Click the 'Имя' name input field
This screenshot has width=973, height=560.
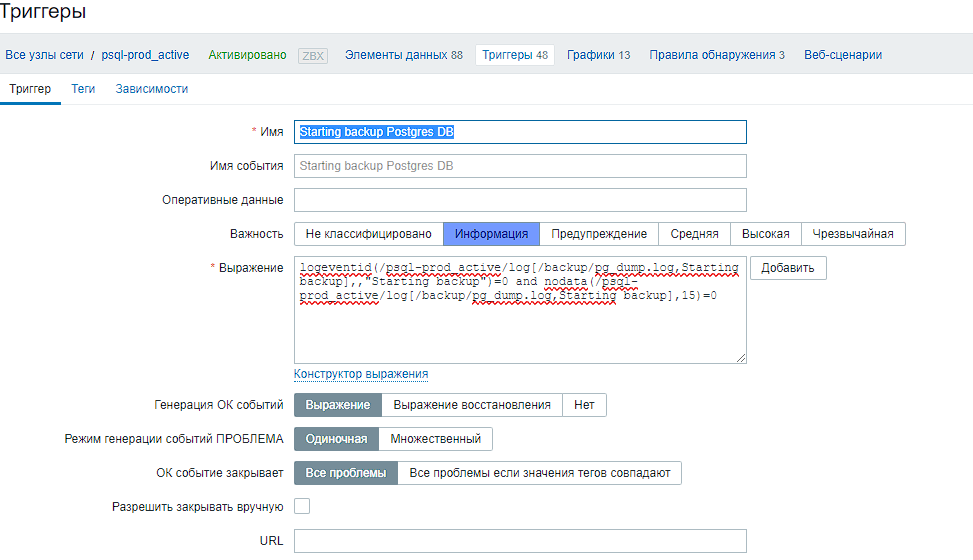coord(520,132)
